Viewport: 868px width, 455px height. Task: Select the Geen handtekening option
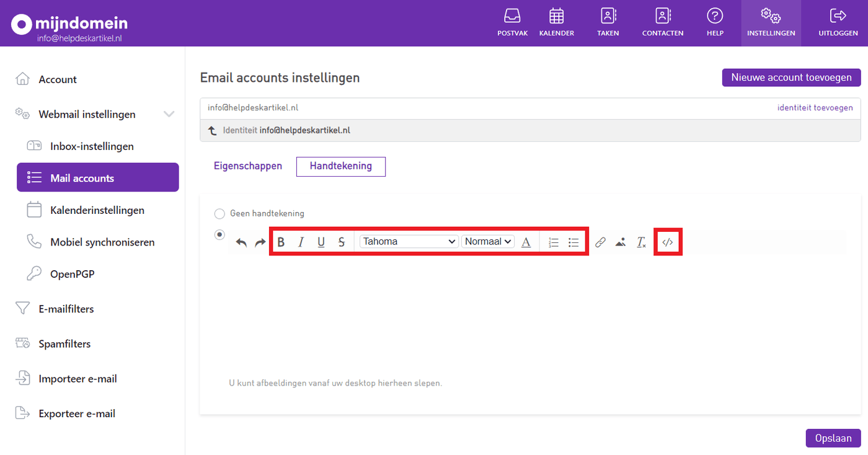click(x=219, y=214)
